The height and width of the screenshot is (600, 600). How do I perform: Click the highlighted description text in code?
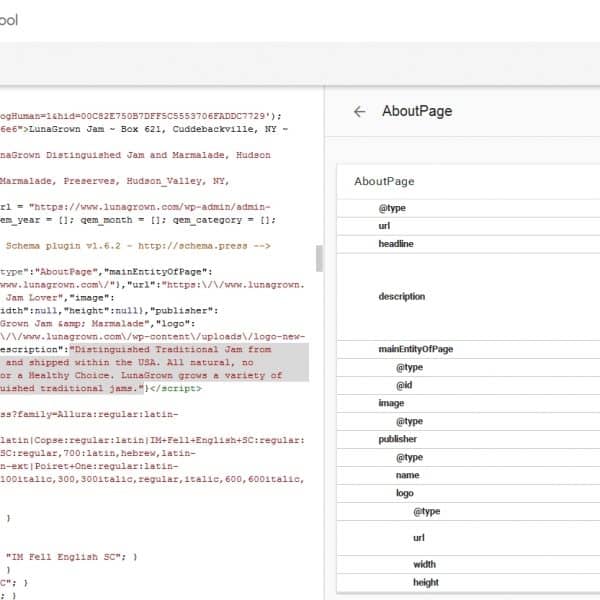pos(154,369)
